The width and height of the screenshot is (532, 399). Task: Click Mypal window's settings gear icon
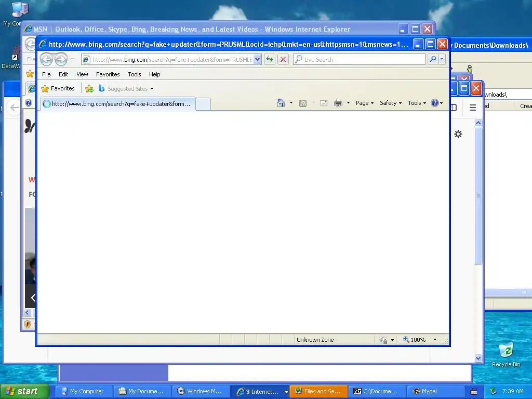(458, 134)
